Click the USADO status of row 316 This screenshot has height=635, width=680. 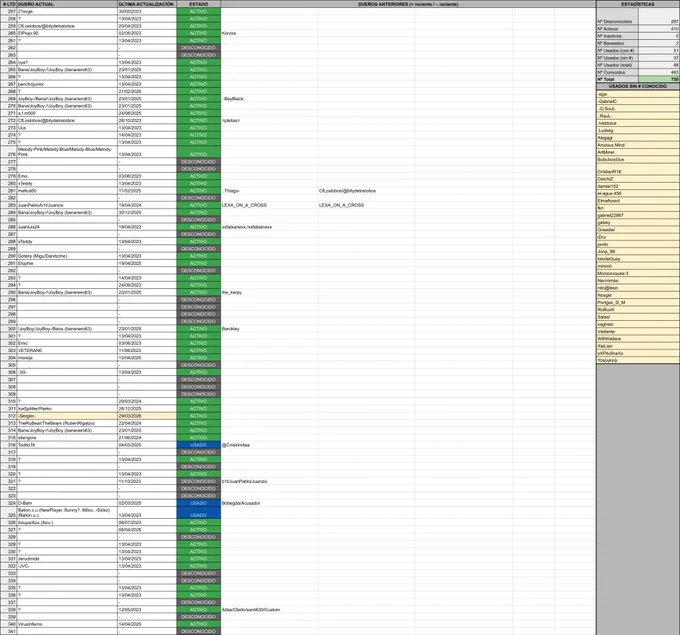pos(199,445)
